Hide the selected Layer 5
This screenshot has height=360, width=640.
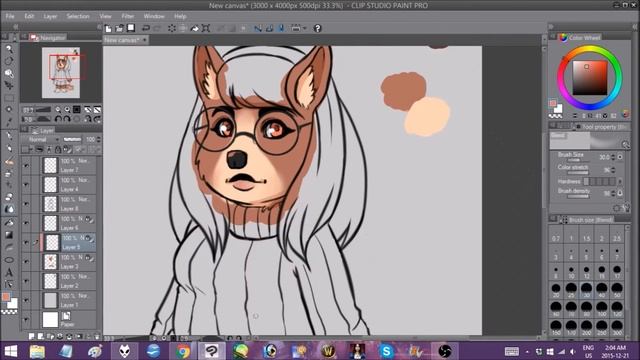point(27,242)
